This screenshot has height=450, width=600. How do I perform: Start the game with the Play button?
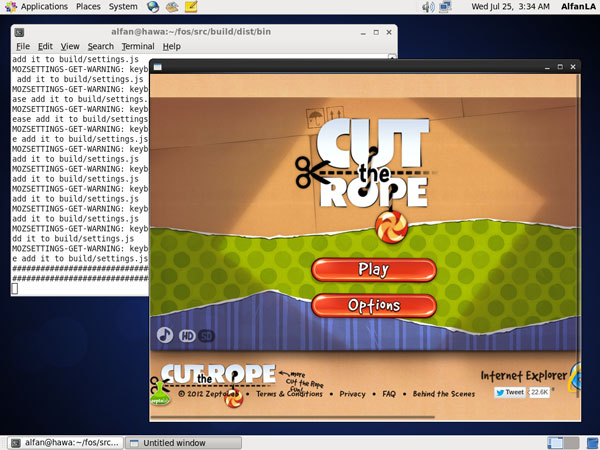374,270
